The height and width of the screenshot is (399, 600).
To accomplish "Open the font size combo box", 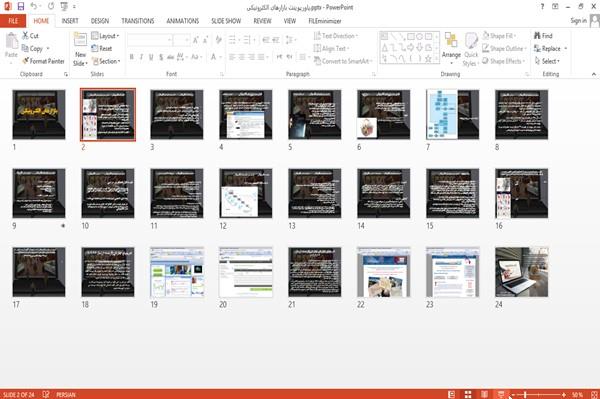I will click(x=181, y=40).
